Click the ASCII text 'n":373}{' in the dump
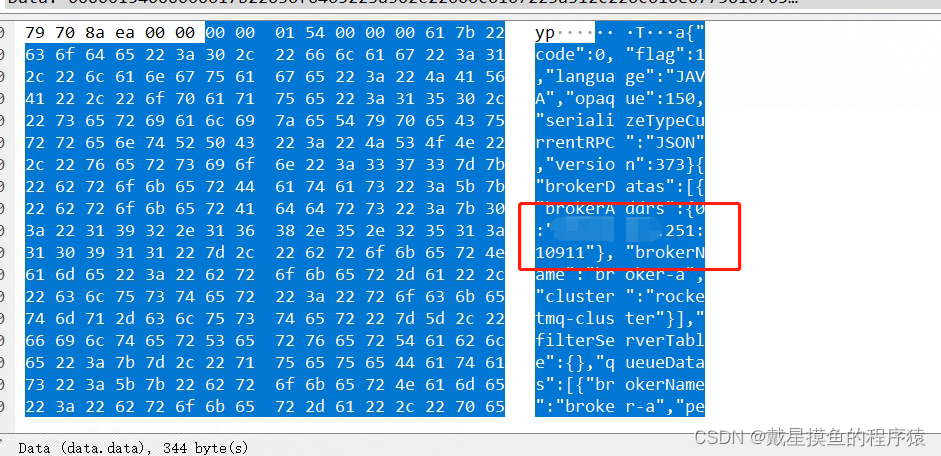 [665, 164]
